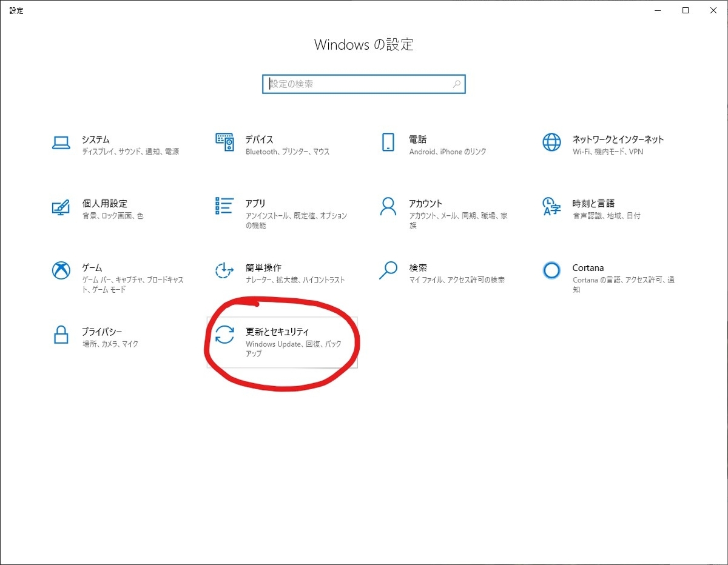Maximize the 設定 window
The image size is (728, 565).
click(686, 10)
